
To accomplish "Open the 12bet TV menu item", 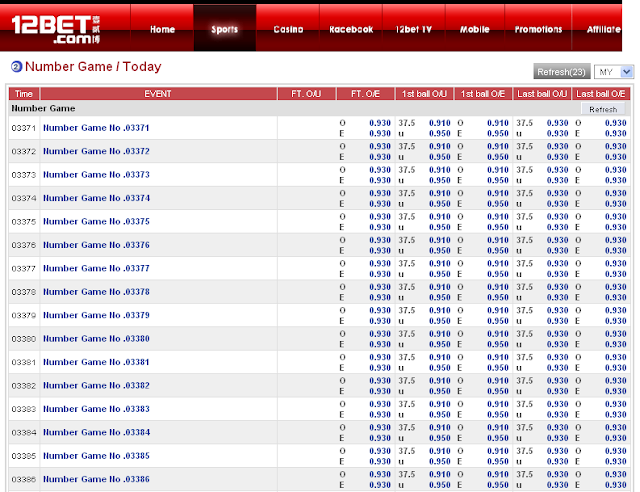I will (x=413, y=29).
